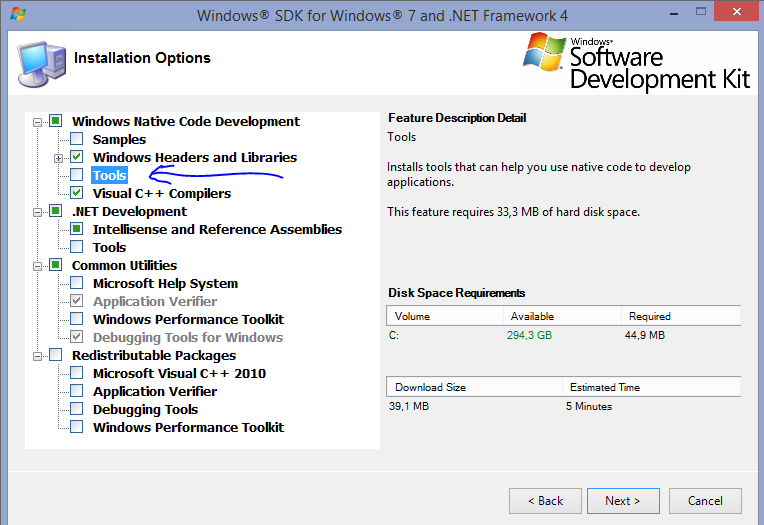Click the installer icon in title bar
The image size is (764, 525).
[18, 15]
